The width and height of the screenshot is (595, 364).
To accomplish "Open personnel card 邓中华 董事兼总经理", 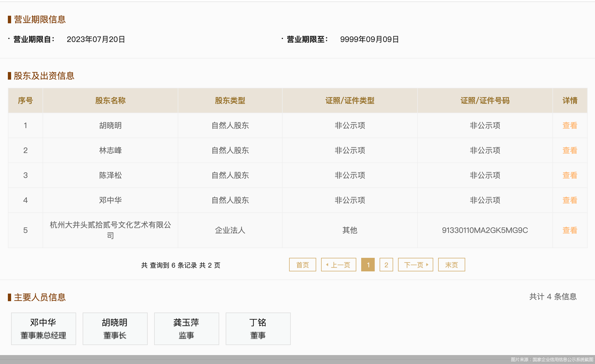I will pyautogui.click(x=44, y=329).
